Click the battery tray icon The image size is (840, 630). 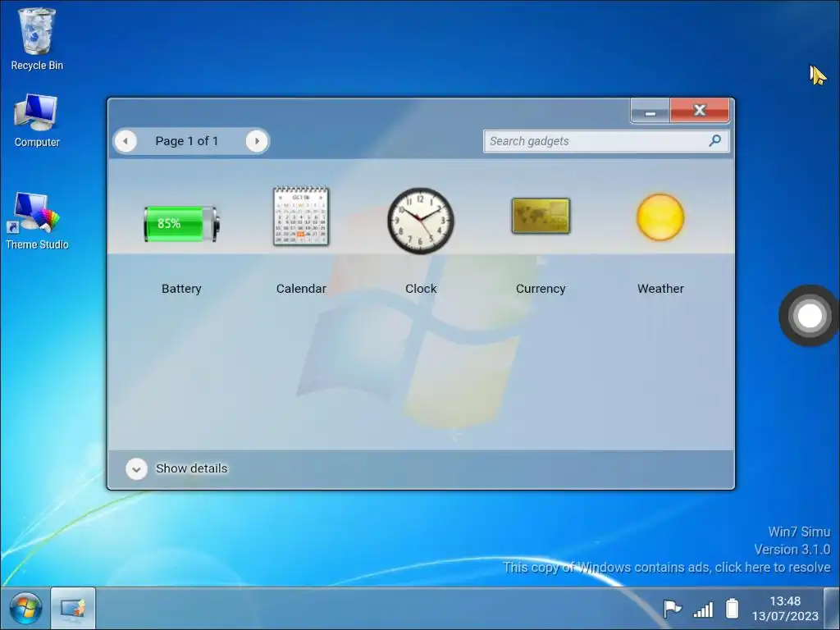[x=733, y=609]
